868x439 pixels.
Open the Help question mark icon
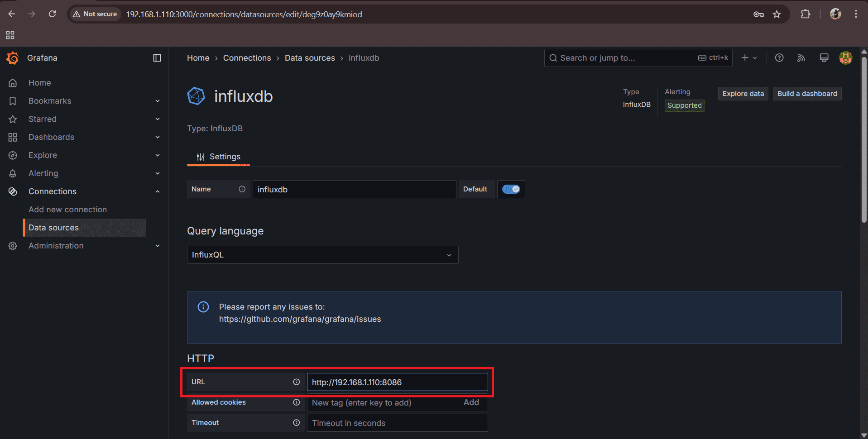pos(779,58)
